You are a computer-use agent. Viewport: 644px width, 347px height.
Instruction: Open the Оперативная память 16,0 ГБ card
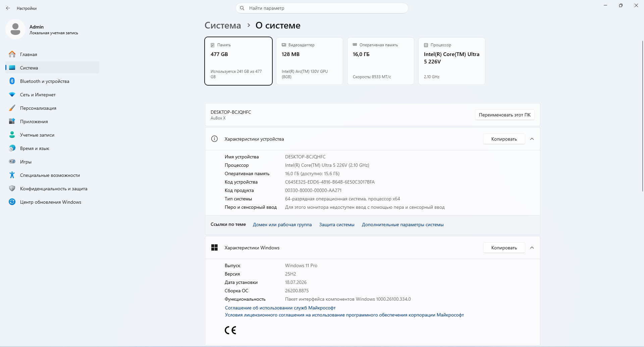381,61
